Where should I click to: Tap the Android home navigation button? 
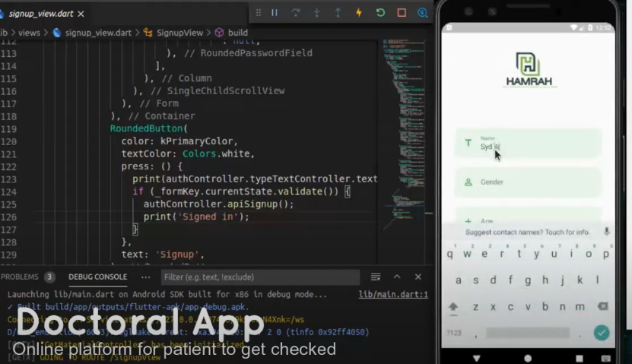[x=528, y=358]
